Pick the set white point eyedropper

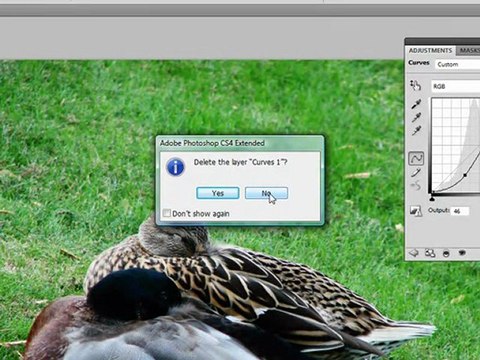coord(416,130)
